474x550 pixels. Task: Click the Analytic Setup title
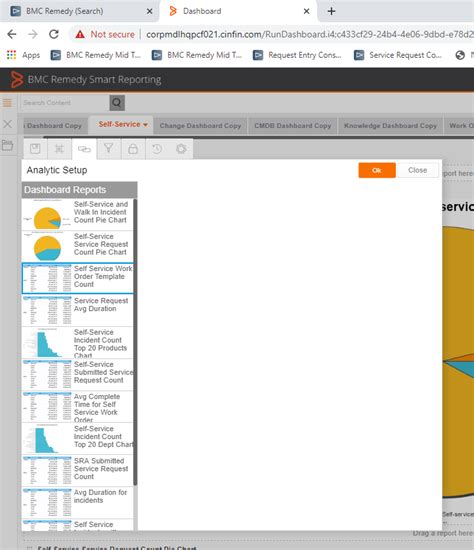pyautogui.click(x=57, y=170)
